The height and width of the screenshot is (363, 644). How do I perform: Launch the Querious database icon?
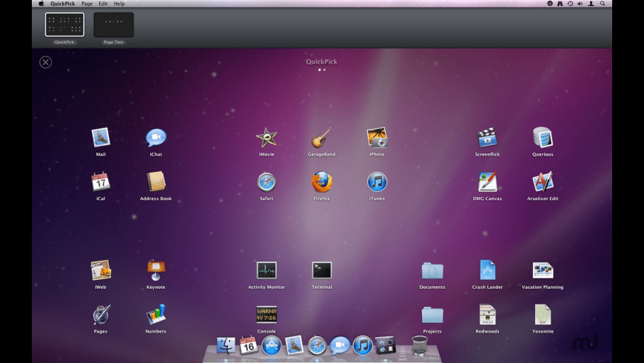click(x=543, y=137)
